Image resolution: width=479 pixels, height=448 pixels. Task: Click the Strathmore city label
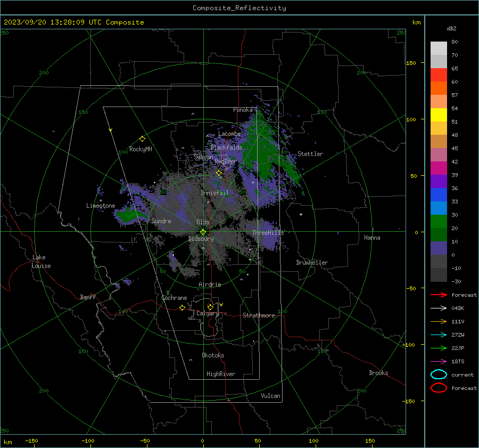tap(259, 315)
